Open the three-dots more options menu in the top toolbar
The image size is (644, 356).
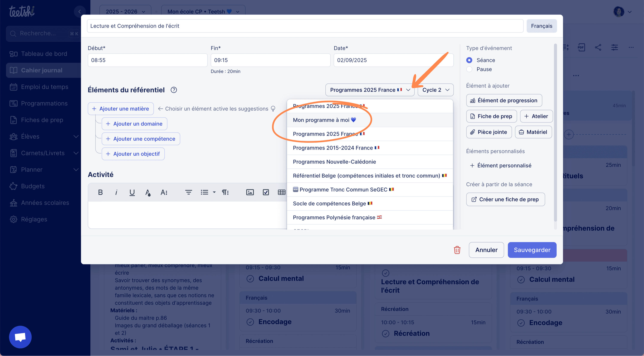coord(631,47)
